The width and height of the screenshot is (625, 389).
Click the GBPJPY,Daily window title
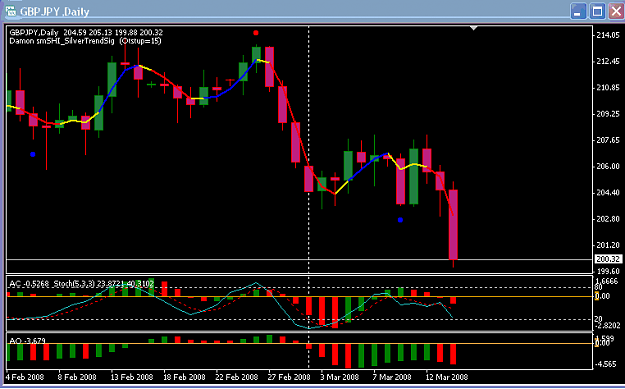coord(55,12)
